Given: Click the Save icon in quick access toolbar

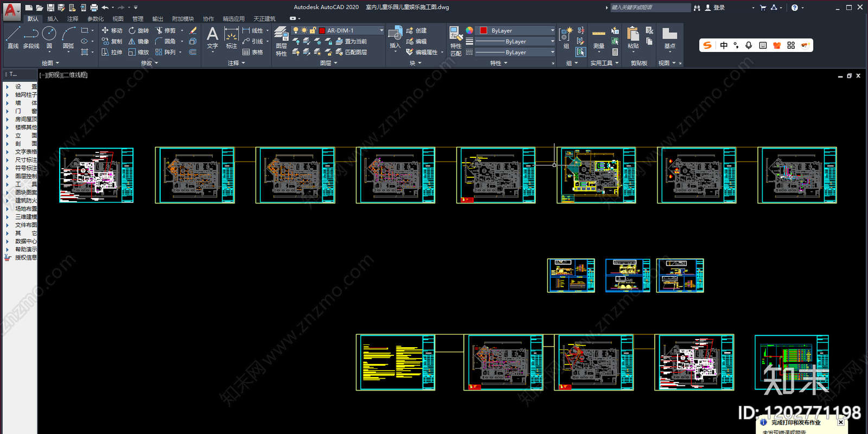Looking at the screenshot, I should pos(50,8).
